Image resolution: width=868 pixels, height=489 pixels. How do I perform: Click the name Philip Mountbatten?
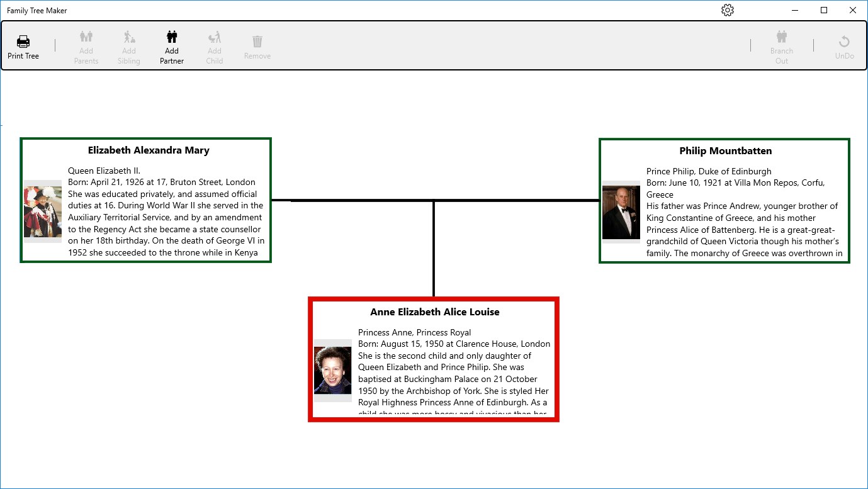(x=726, y=151)
